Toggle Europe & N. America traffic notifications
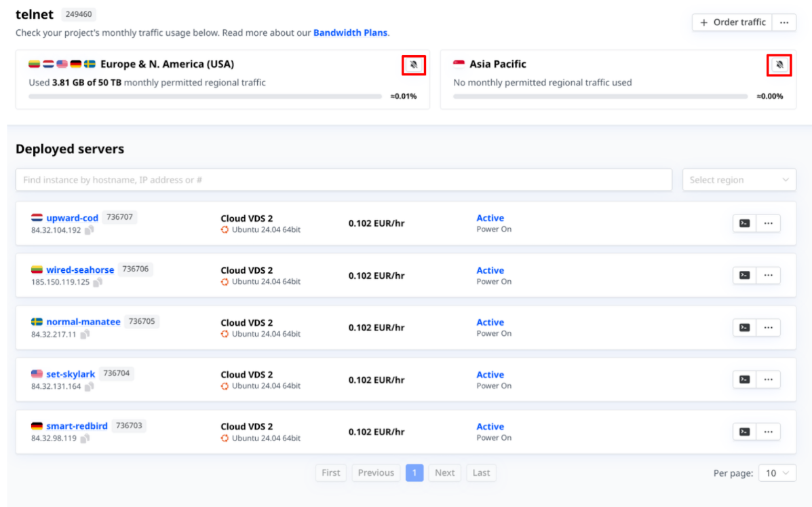The width and height of the screenshot is (812, 507). coord(414,65)
